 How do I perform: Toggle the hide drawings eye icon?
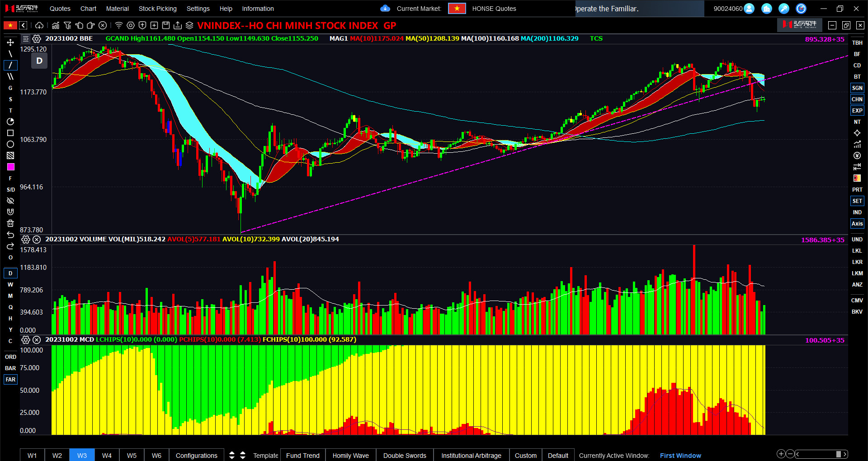click(x=10, y=201)
